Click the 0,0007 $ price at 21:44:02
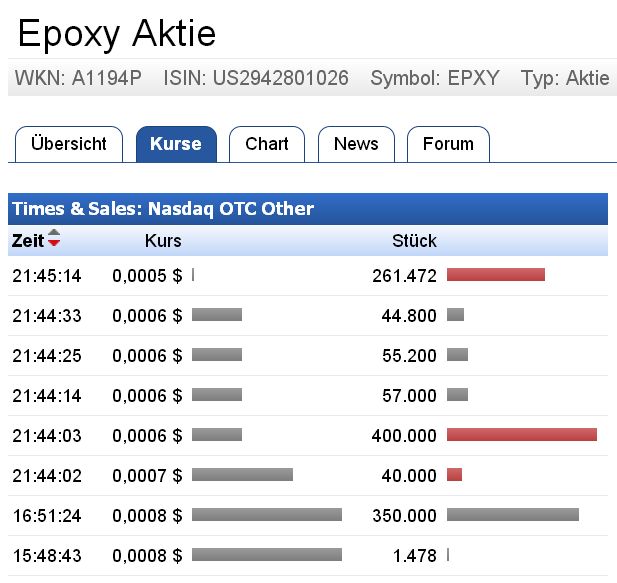Image resolution: width=617 pixels, height=583 pixels. coord(147,476)
